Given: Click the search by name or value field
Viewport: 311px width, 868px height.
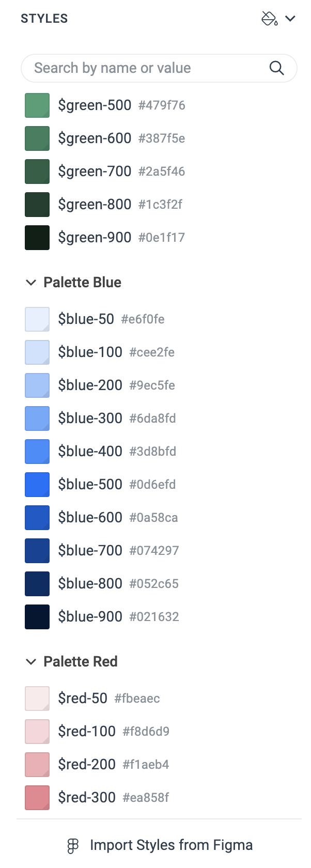Looking at the screenshot, I should (x=145, y=68).
